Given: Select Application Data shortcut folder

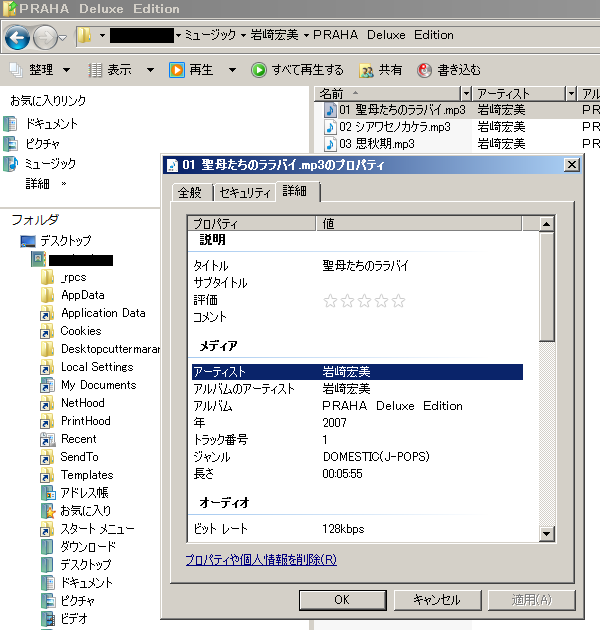Looking at the screenshot, I should point(103,313).
